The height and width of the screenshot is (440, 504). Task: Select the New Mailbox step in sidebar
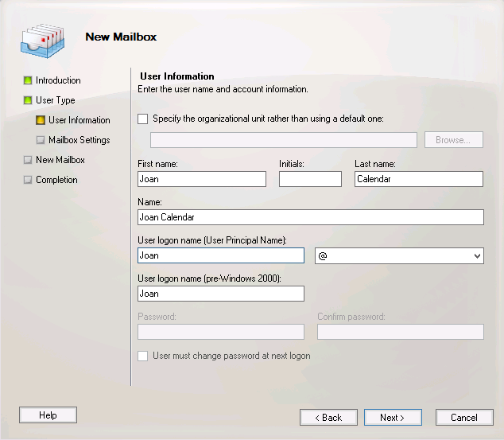(60, 160)
